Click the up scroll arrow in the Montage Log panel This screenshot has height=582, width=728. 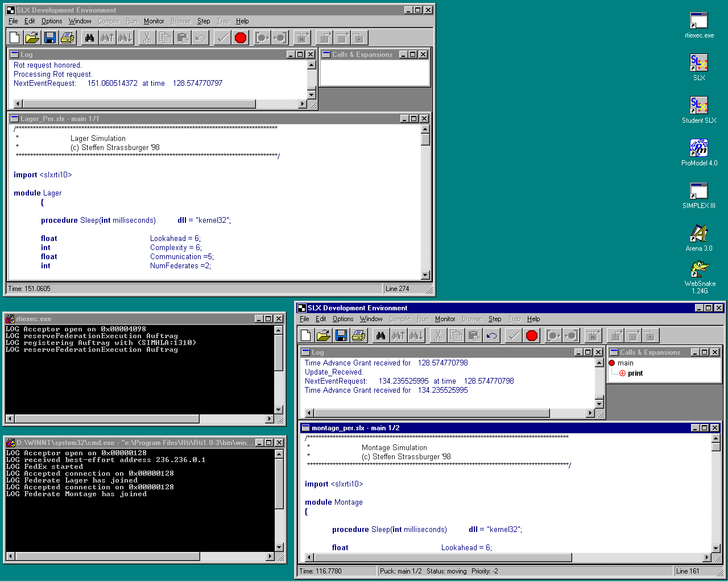[x=599, y=363]
